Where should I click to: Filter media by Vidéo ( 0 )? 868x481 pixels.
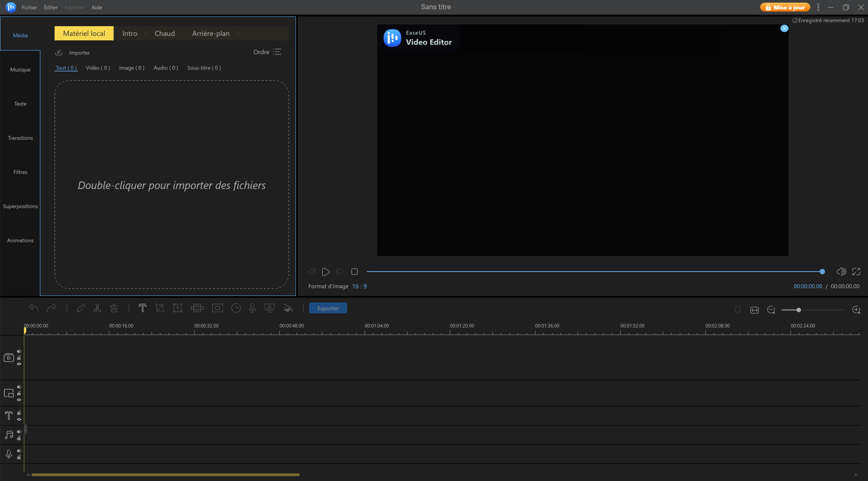[x=98, y=68]
